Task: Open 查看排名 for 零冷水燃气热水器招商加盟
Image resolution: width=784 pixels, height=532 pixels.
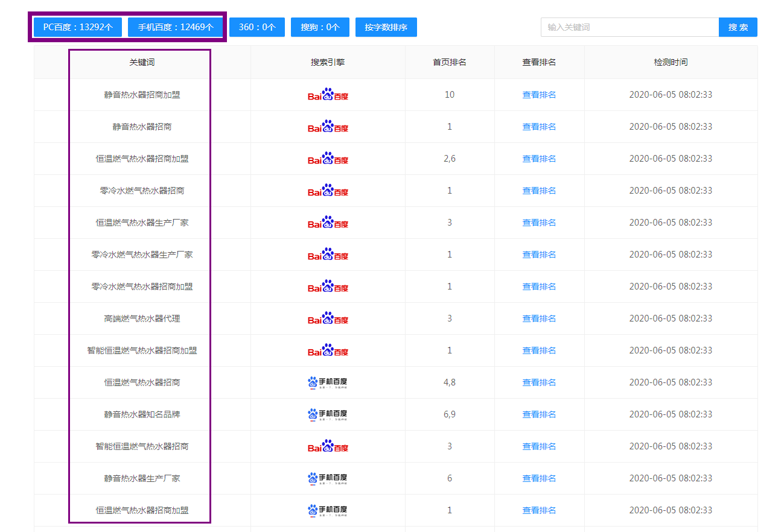Action: (539, 287)
